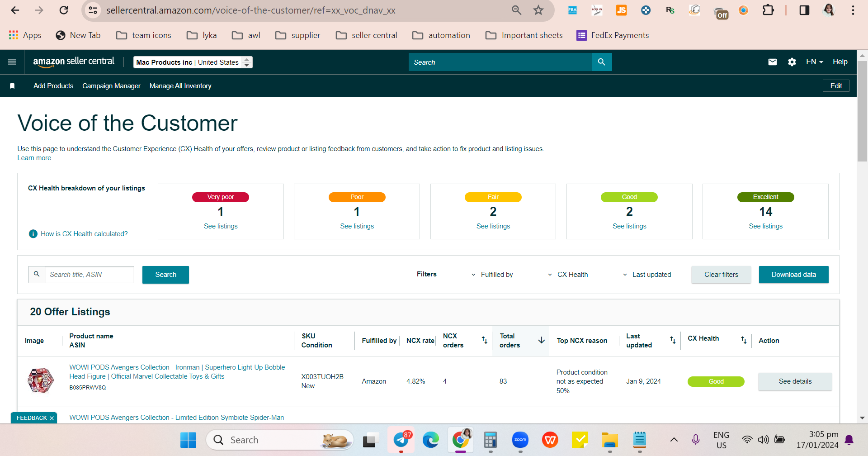Viewport: 868px width, 456px height.
Task: Open the FedEx Payments bookmark
Action: click(613, 35)
